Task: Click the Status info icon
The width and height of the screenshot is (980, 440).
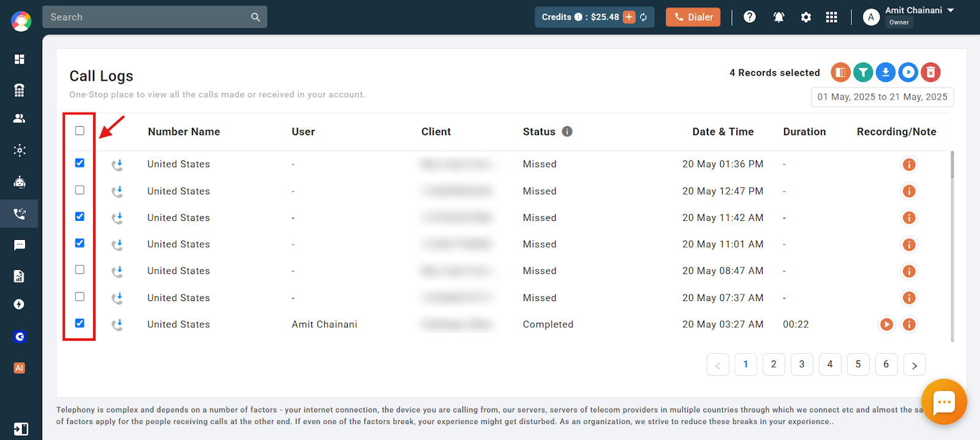Action: click(567, 132)
